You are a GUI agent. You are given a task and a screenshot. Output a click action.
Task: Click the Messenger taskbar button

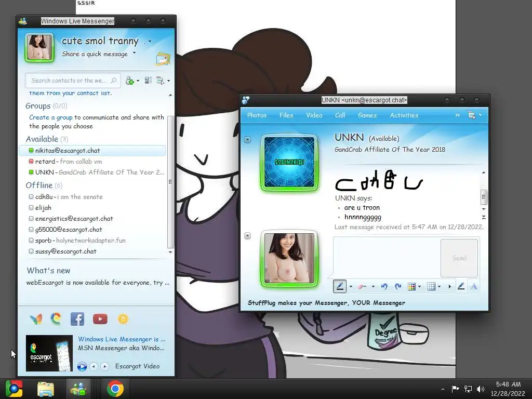78,389
